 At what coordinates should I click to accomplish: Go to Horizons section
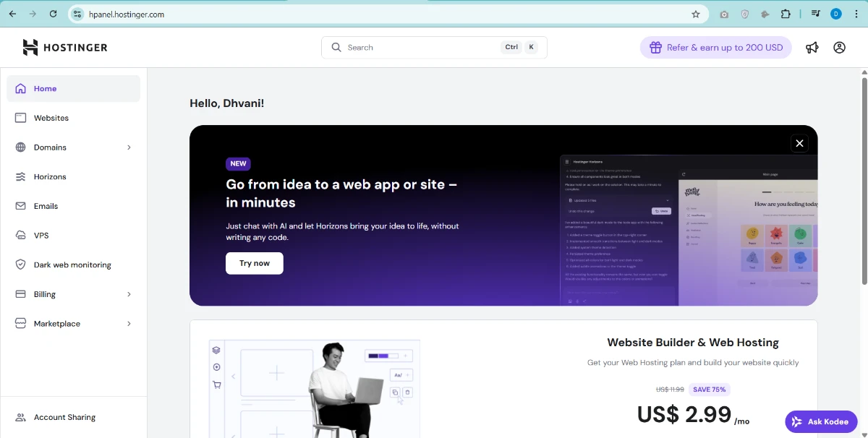tap(73, 177)
